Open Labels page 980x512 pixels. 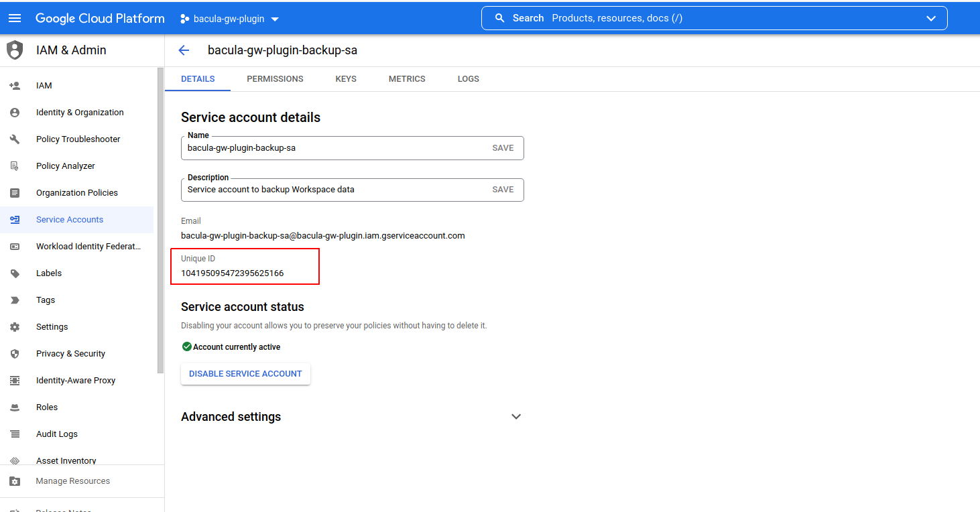coord(77,273)
